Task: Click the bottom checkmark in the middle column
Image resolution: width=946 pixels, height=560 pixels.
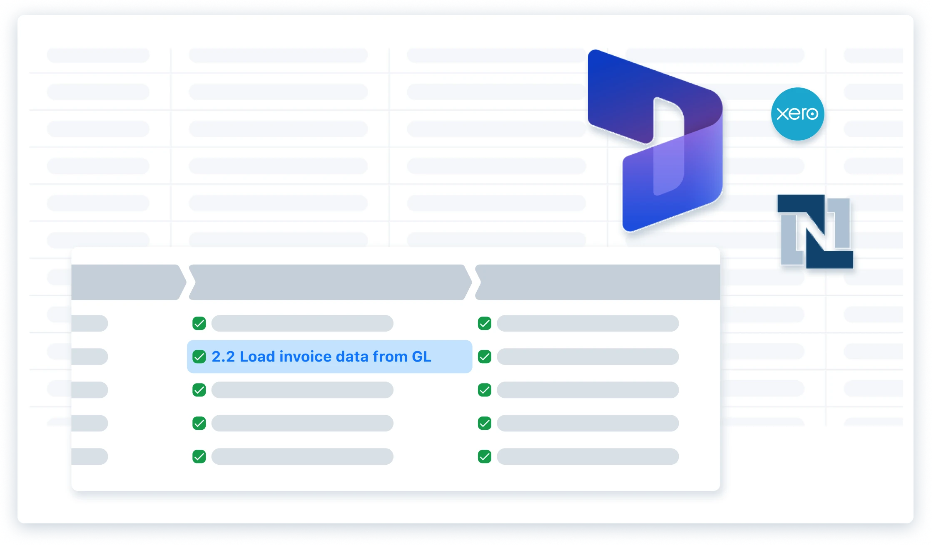Action: point(199,456)
